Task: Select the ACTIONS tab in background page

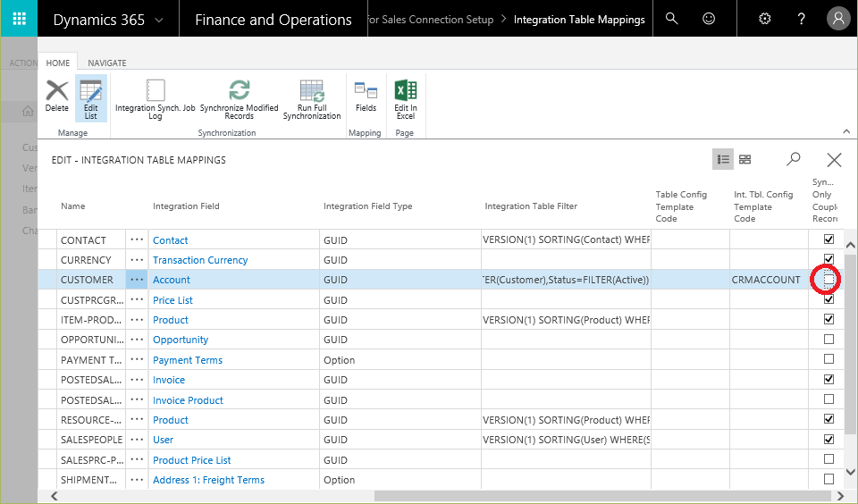Action: click(x=23, y=63)
